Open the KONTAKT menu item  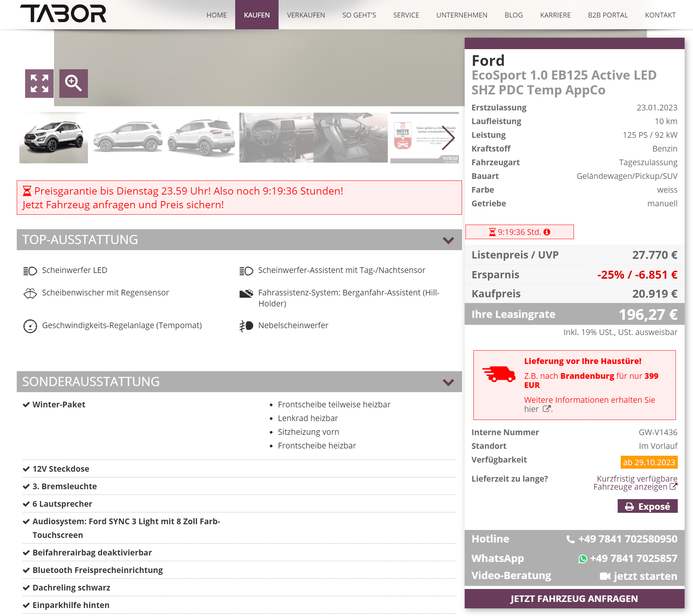point(660,15)
